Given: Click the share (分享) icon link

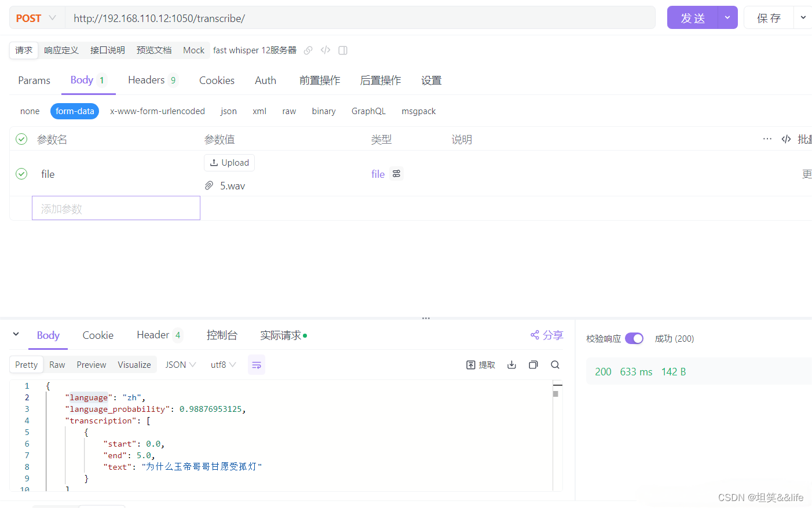Looking at the screenshot, I should pyautogui.click(x=547, y=335).
